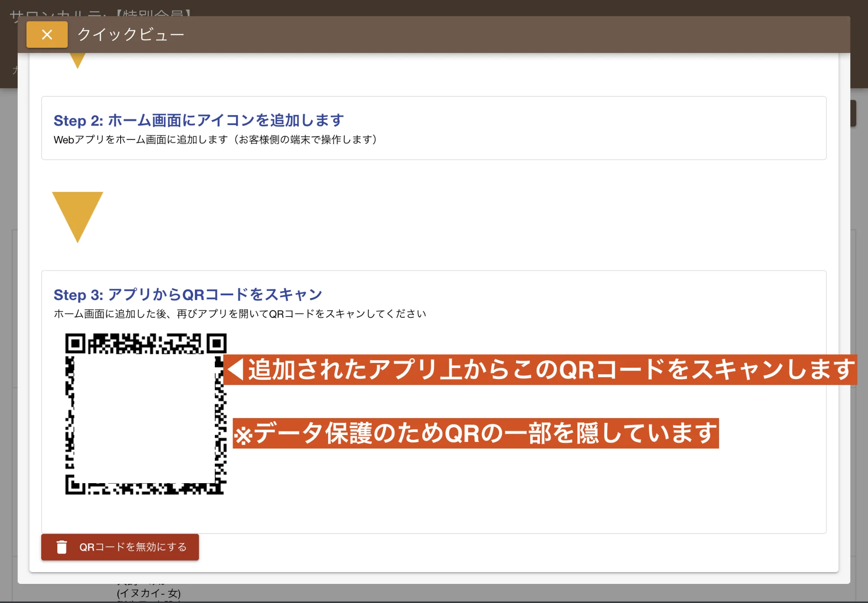Image resolution: width=868 pixels, height=603 pixels.
Task: Click the Step 3 heading アプリからQRコードをスキャン
Action: click(187, 294)
